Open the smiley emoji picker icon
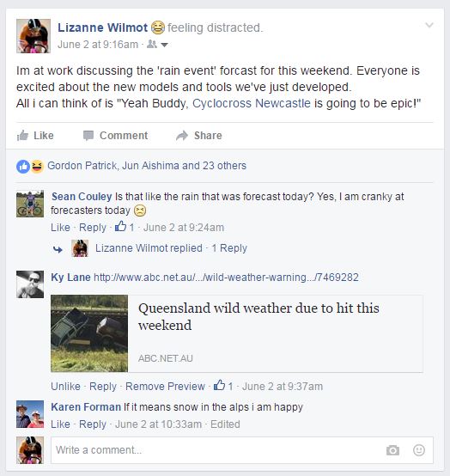 pos(419,450)
